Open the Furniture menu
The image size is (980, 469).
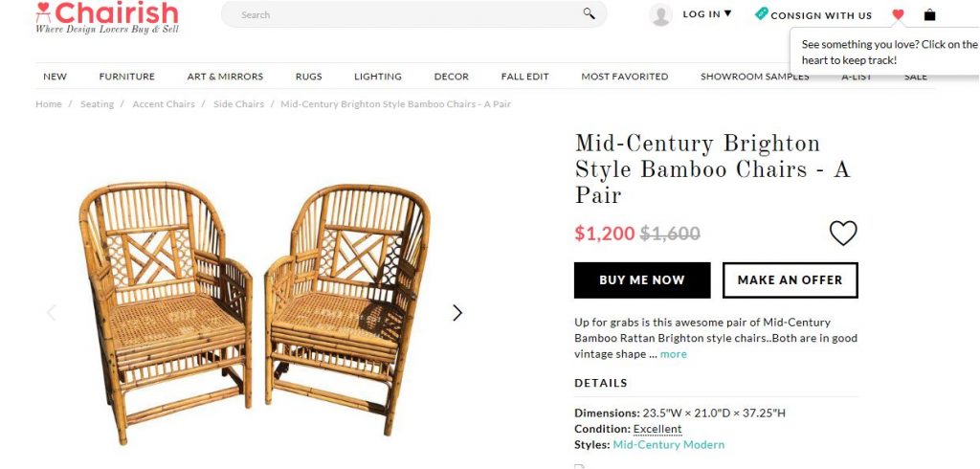pos(126,77)
